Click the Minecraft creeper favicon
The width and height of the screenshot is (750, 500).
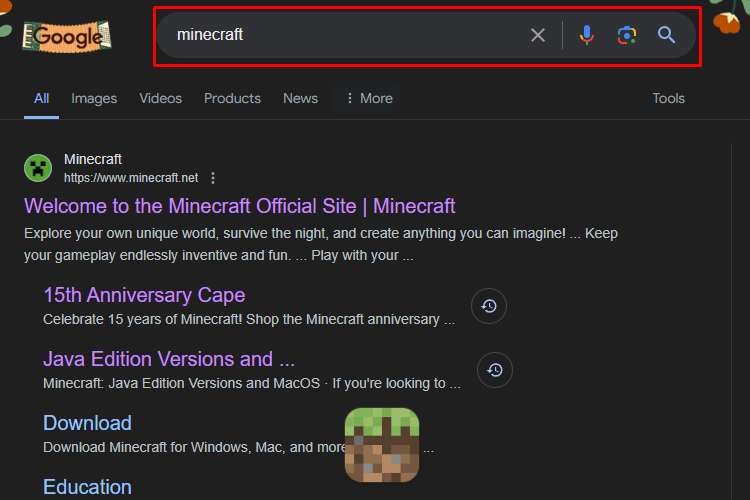(38, 168)
